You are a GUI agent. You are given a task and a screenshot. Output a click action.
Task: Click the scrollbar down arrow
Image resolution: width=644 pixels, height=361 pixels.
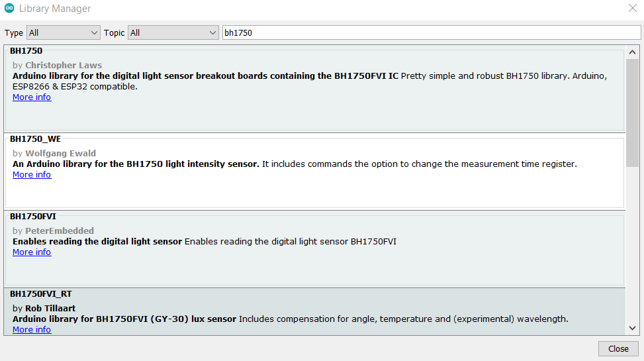coord(633,328)
